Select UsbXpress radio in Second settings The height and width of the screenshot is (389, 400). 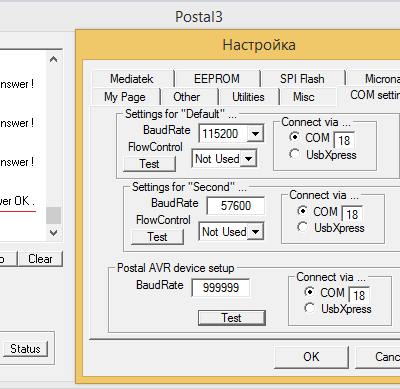(x=302, y=227)
